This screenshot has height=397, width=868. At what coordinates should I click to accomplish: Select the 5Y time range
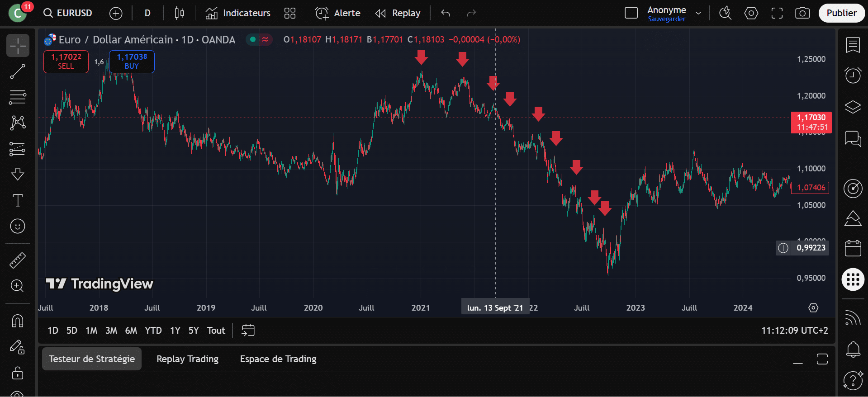pyautogui.click(x=194, y=331)
